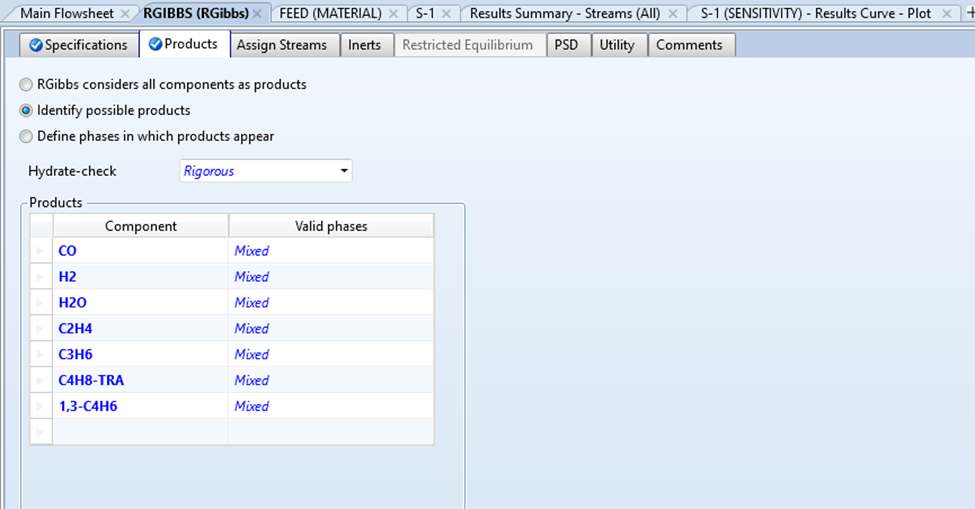
Task: Select Define phases in which products appear
Action: (26, 137)
